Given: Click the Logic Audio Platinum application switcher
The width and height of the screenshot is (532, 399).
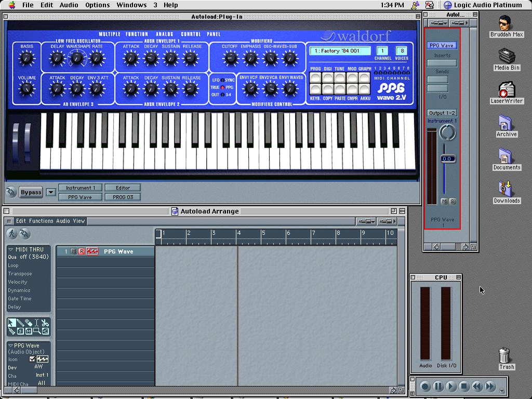Looking at the screenshot, I should 483,5.
